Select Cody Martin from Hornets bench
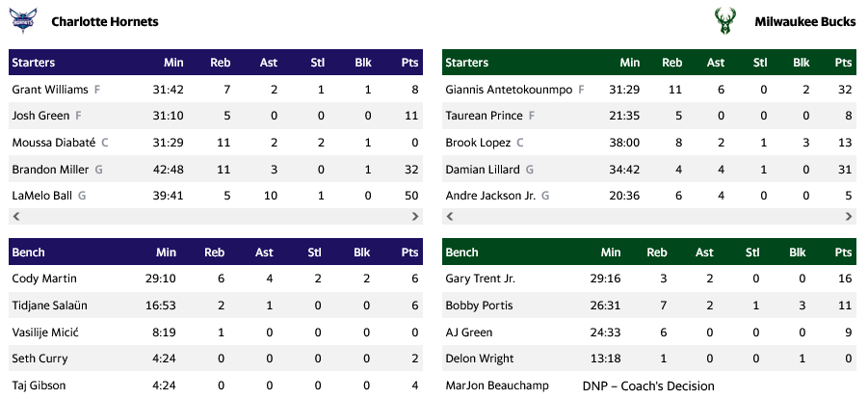 pyautogui.click(x=44, y=279)
